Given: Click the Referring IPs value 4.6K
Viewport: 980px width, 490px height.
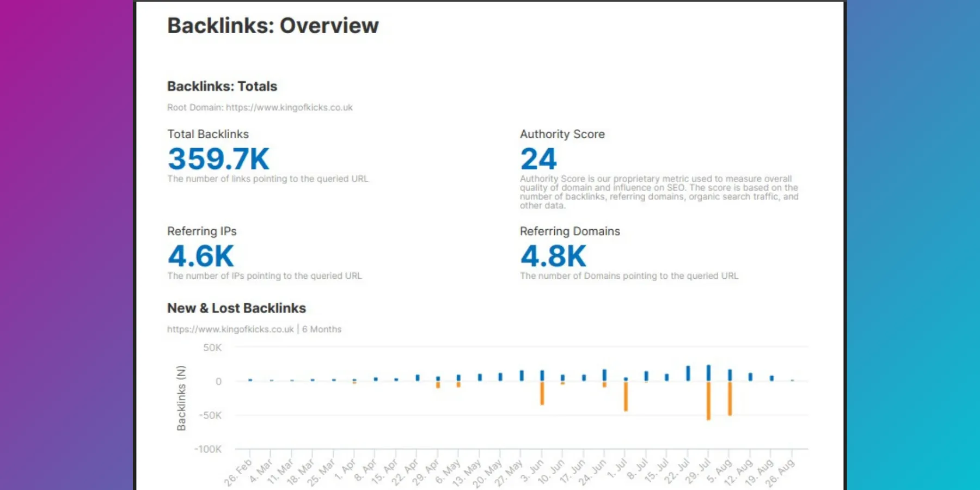Looking at the screenshot, I should (x=201, y=255).
